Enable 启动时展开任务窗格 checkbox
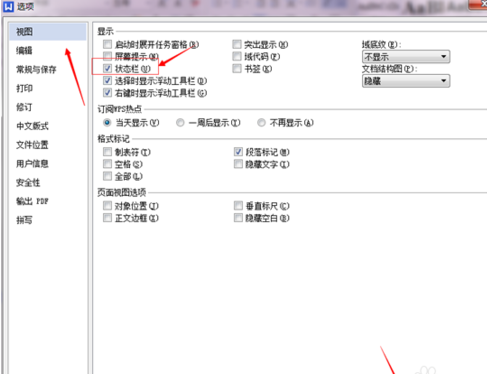Image resolution: width=487 pixels, height=374 pixels. pos(107,44)
